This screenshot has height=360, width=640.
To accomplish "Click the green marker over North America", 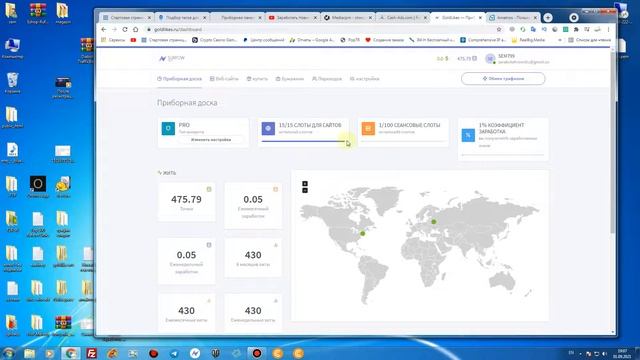I will pyautogui.click(x=362, y=233).
